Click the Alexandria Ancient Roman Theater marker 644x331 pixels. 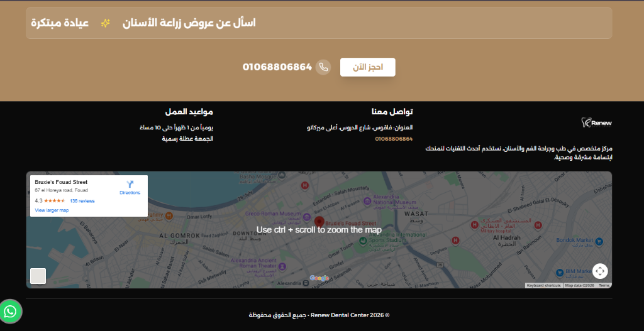(282, 266)
